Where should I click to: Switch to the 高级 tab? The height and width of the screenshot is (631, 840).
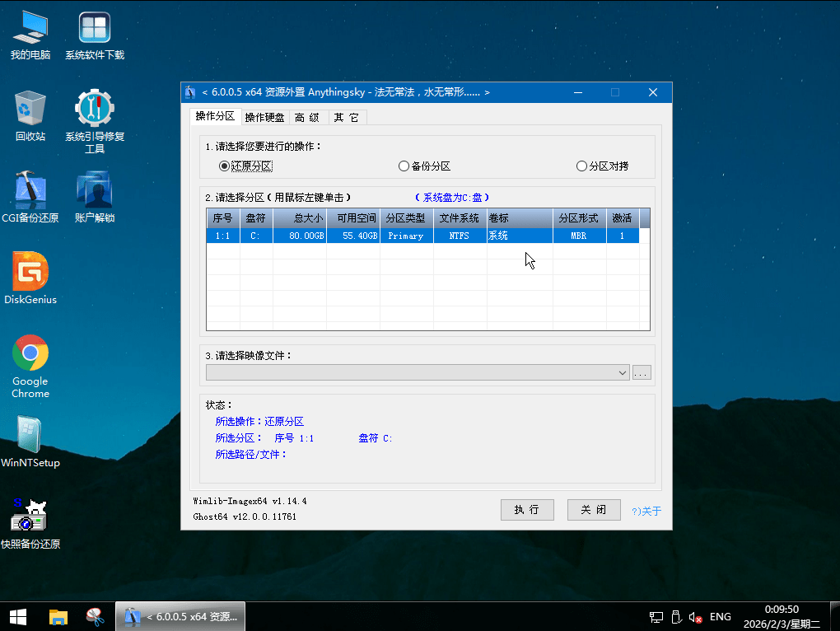click(x=307, y=118)
